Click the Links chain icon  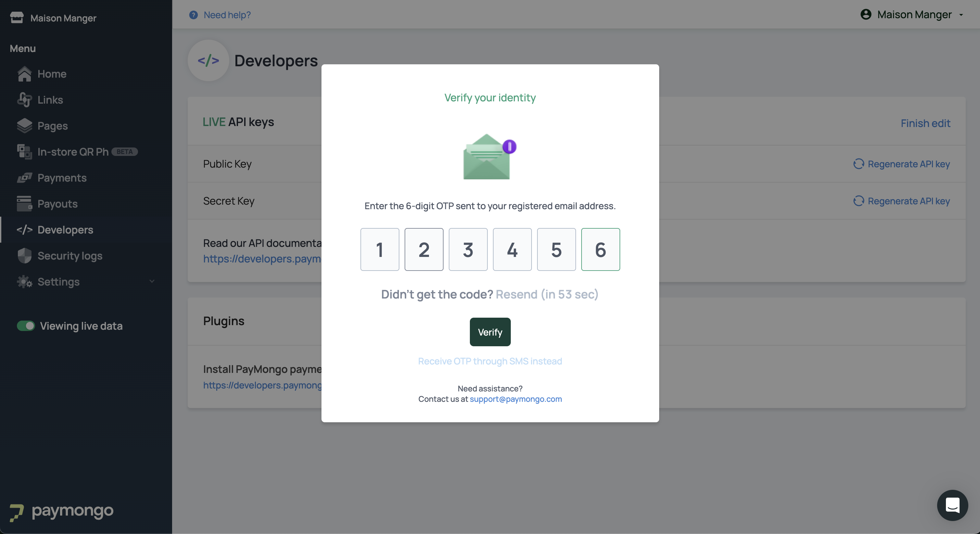[24, 100]
